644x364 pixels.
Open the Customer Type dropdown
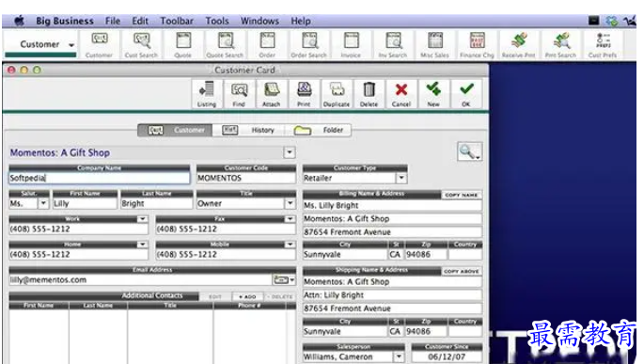pos(401,178)
